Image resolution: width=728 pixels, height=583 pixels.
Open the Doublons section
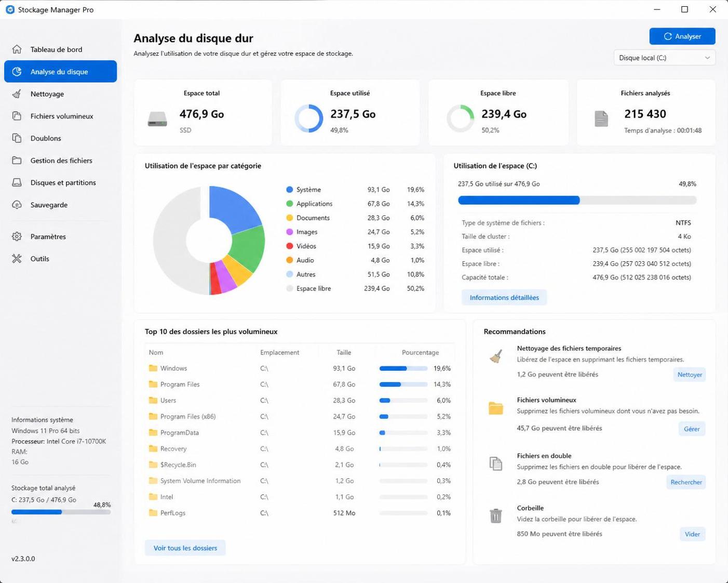[x=60, y=138]
